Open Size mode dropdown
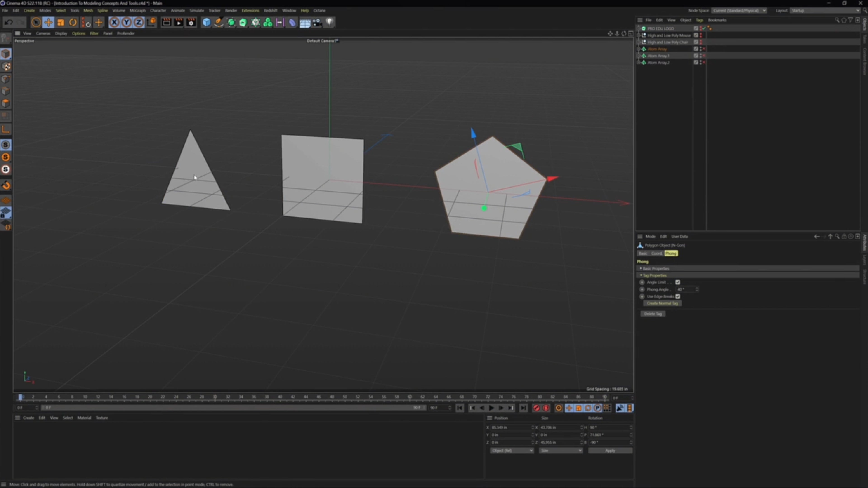 click(x=561, y=451)
